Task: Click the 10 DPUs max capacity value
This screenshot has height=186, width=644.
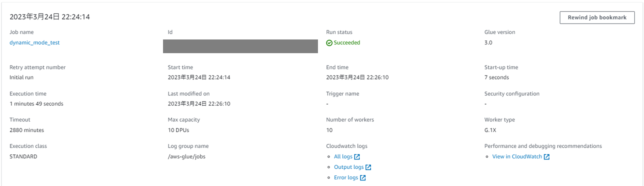Action: pyautogui.click(x=179, y=130)
